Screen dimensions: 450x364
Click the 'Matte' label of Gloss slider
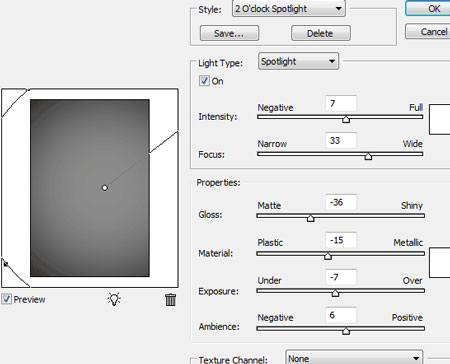tap(269, 205)
